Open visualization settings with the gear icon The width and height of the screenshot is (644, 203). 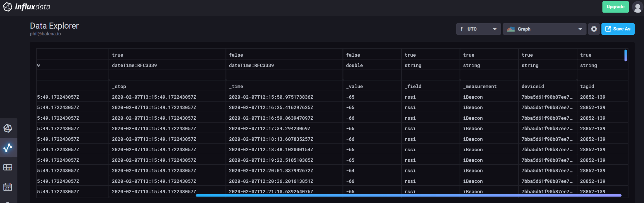click(594, 29)
